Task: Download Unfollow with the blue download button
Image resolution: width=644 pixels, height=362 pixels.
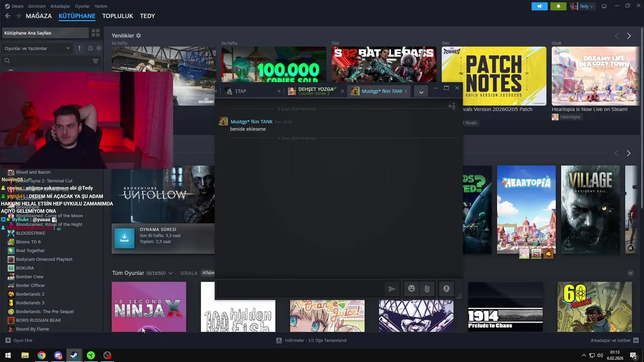Action: (x=124, y=238)
